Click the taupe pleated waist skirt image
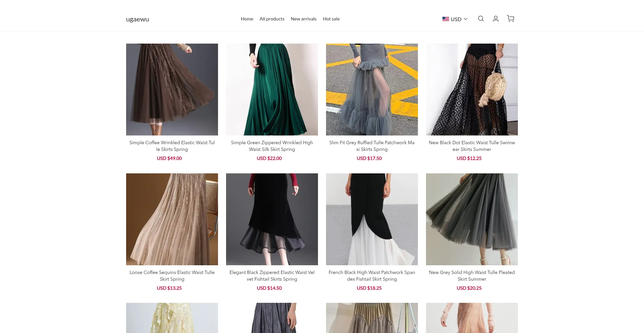The height and width of the screenshot is (333, 644). pos(372,318)
